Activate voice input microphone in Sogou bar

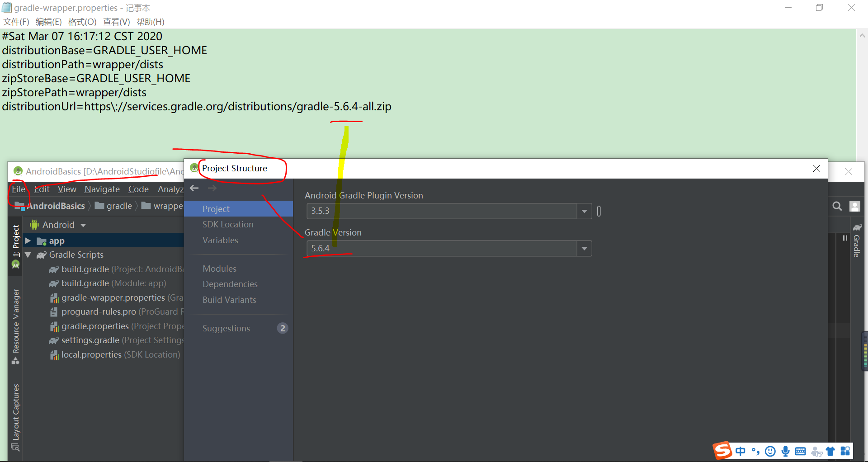786,451
